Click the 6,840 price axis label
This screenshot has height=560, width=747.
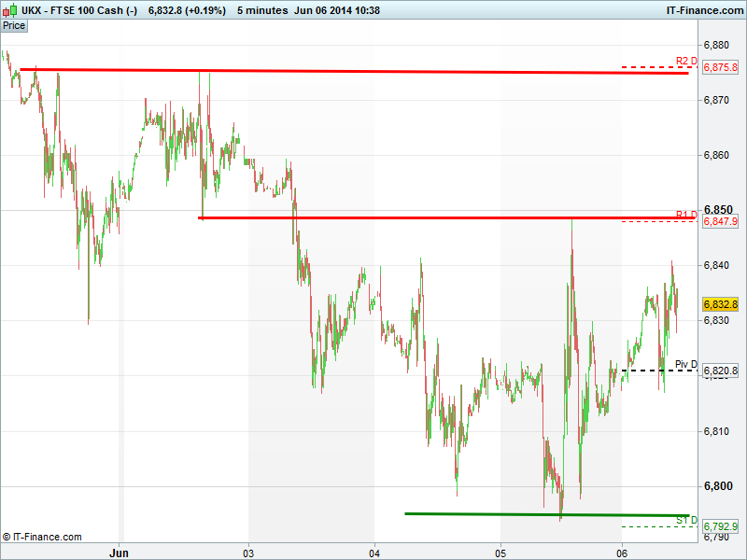click(716, 265)
